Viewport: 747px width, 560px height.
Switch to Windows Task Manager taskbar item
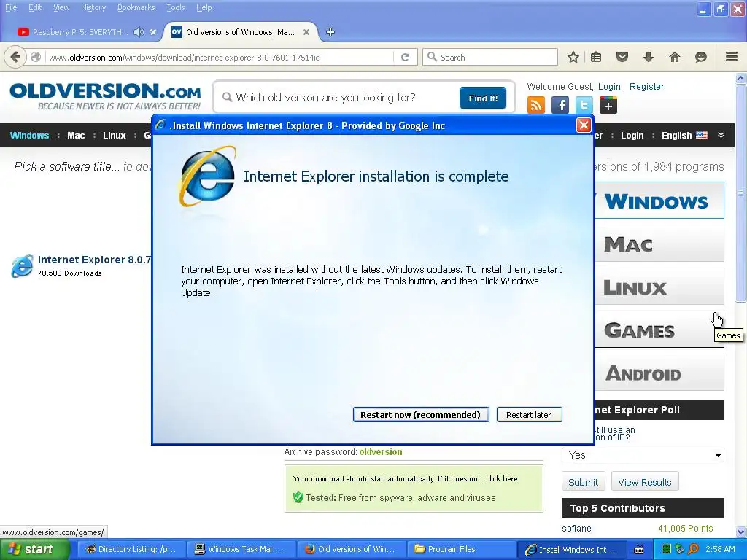tap(240, 549)
